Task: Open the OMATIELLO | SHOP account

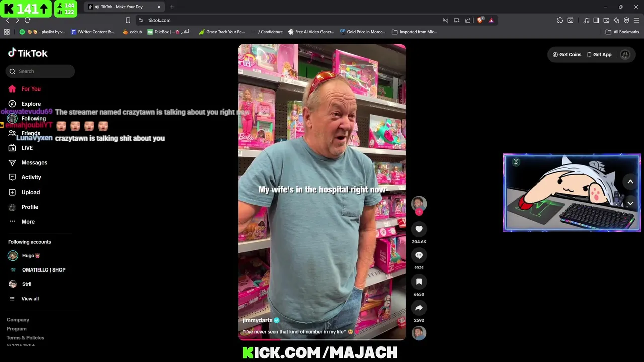Action: 38,270
